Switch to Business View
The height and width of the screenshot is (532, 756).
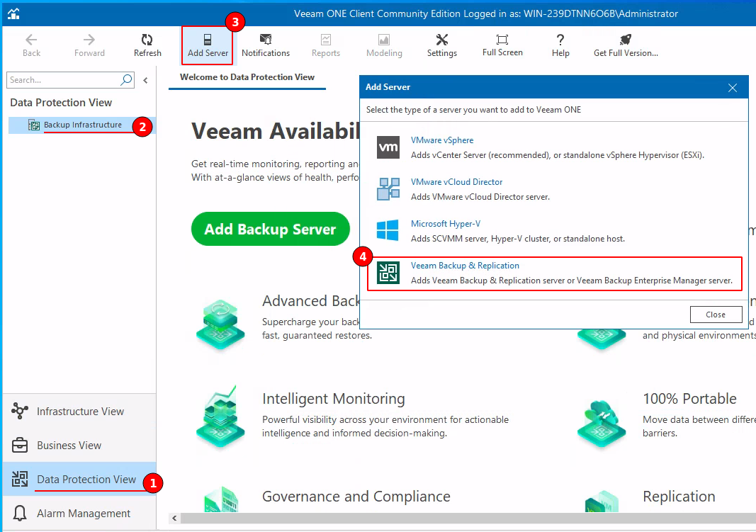(79, 446)
